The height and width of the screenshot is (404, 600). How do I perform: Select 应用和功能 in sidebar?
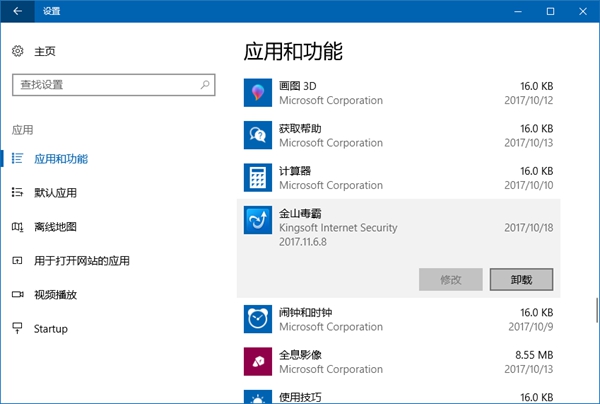point(61,159)
